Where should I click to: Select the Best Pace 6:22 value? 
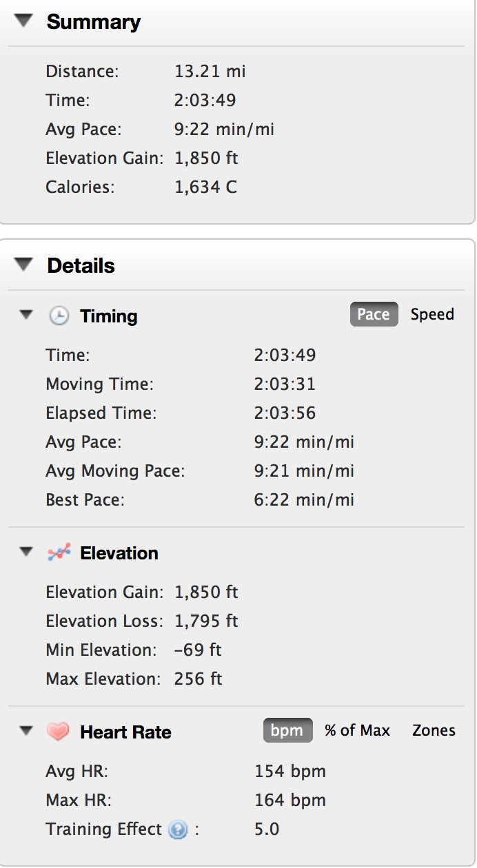[x=304, y=499]
